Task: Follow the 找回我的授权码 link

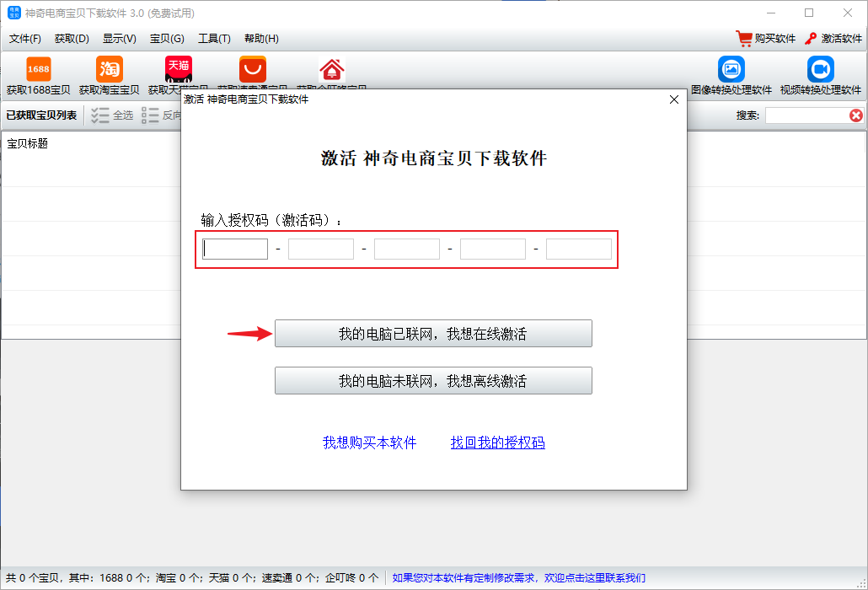Action: (497, 442)
